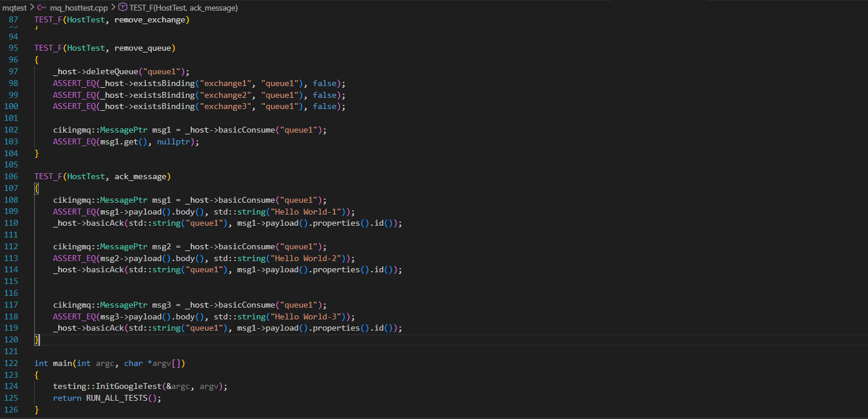Click line number 95 in the gutter
This screenshot has width=868, height=419.
tap(13, 48)
